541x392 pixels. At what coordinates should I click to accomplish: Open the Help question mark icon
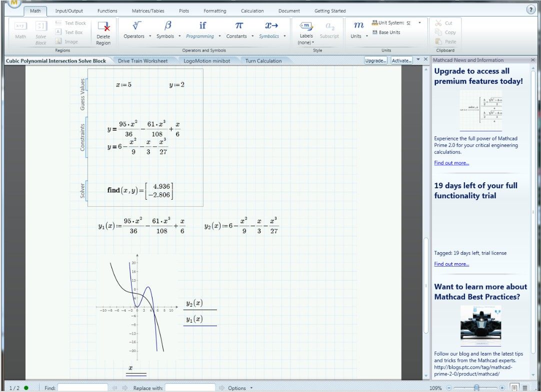[x=531, y=10]
